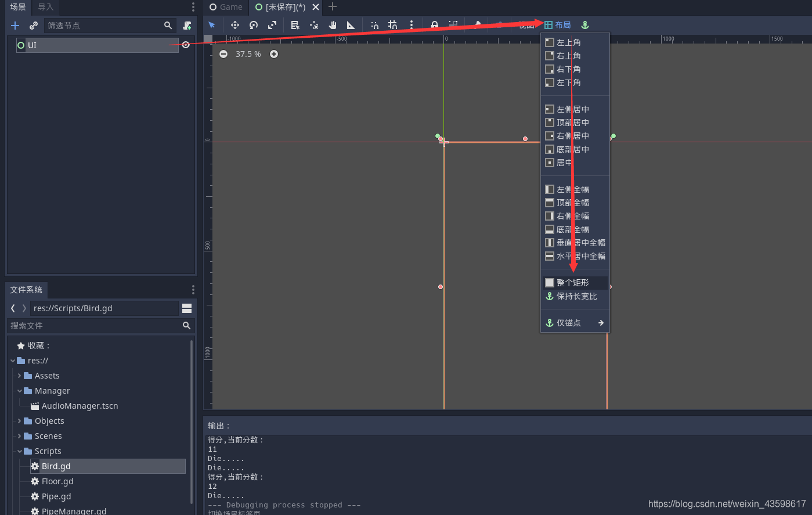The width and height of the screenshot is (812, 515).
Task: Choose 左上角 layout preset
Action: (575, 42)
